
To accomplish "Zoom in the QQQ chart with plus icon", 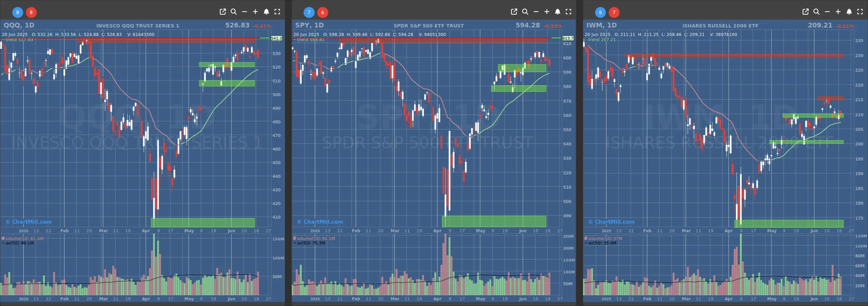I will click(x=255, y=12).
